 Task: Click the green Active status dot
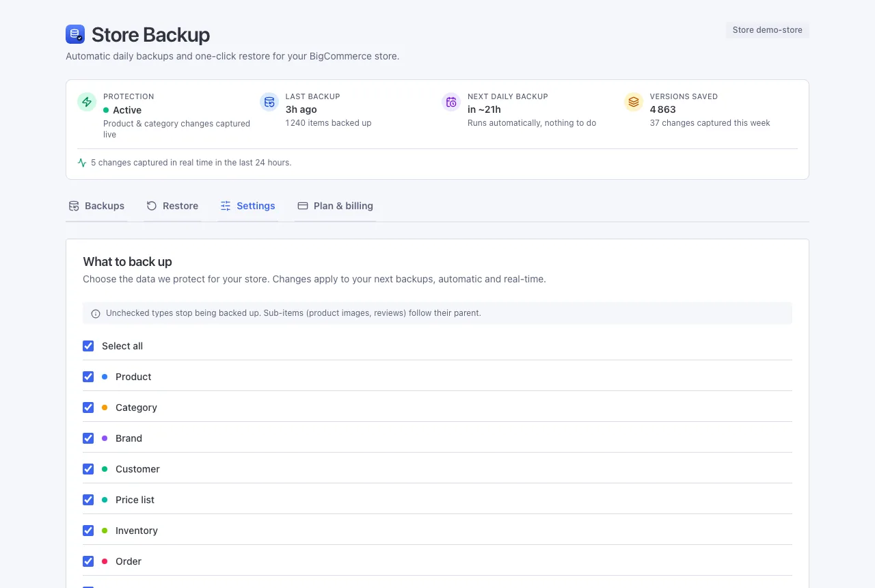coord(106,110)
